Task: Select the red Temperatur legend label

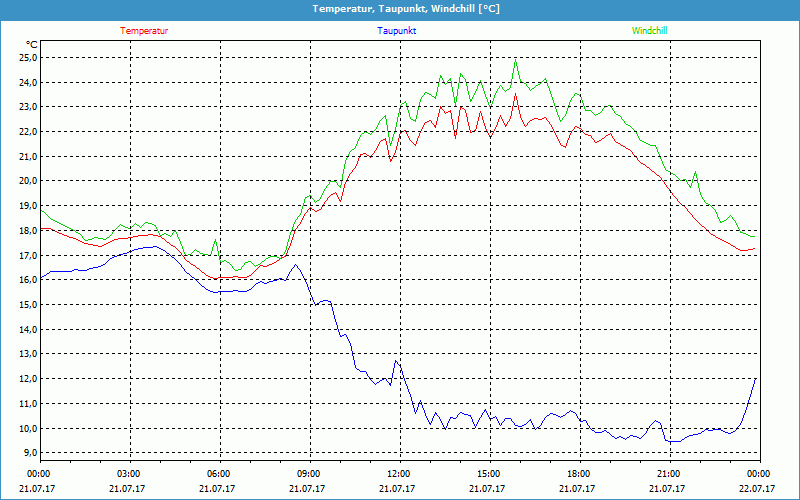Action: click(144, 31)
